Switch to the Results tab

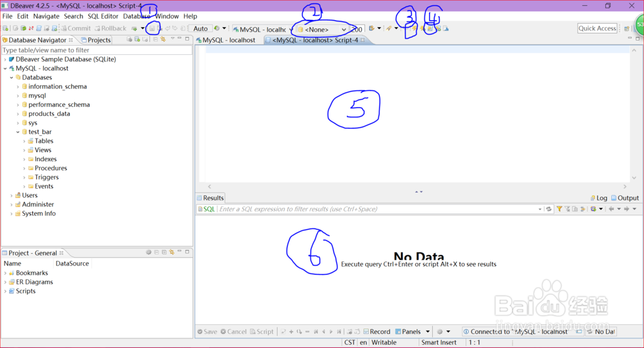[x=210, y=198]
